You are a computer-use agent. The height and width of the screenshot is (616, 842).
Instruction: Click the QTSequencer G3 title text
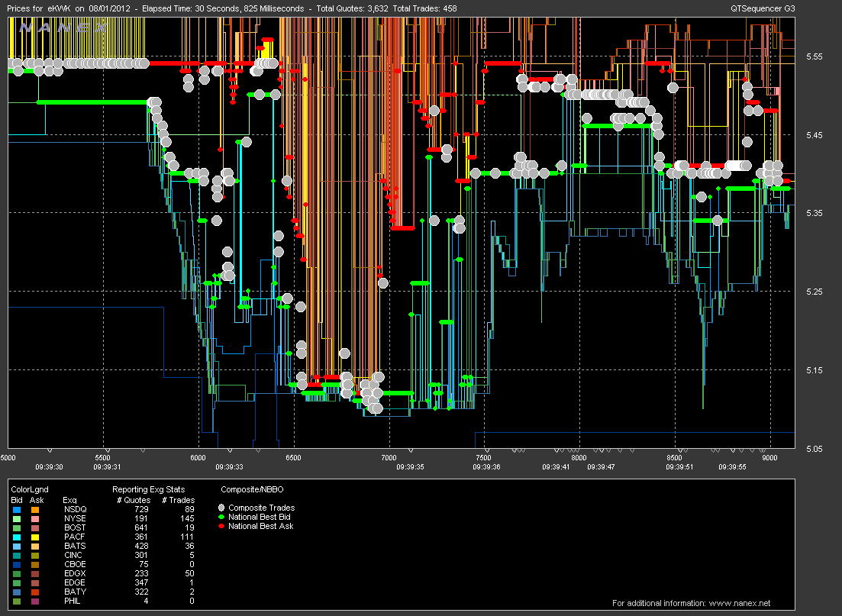pyautogui.click(x=763, y=8)
